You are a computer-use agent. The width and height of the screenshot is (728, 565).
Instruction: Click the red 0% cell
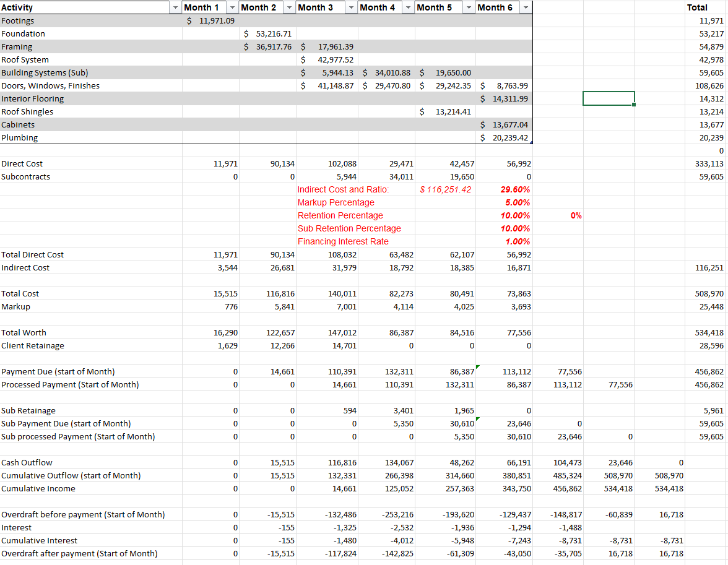click(576, 215)
